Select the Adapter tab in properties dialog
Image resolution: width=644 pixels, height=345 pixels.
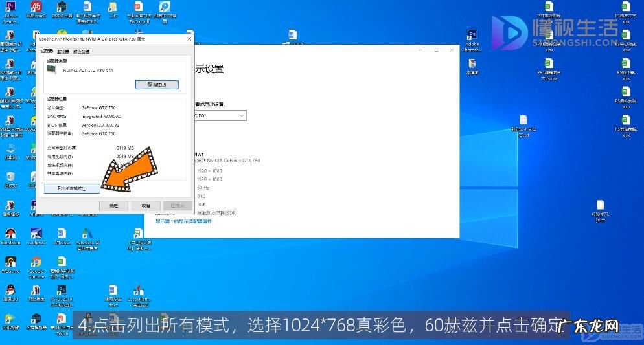click(47, 51)
